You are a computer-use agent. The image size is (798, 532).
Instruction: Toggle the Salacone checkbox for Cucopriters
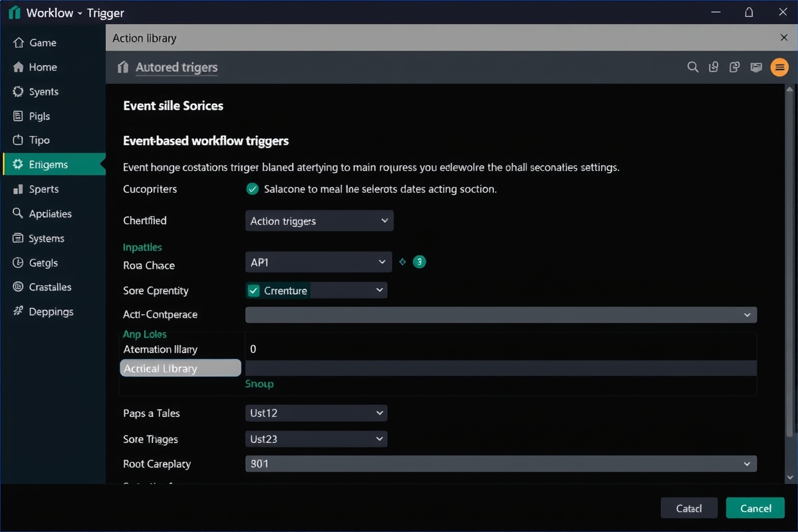[252, 189]
